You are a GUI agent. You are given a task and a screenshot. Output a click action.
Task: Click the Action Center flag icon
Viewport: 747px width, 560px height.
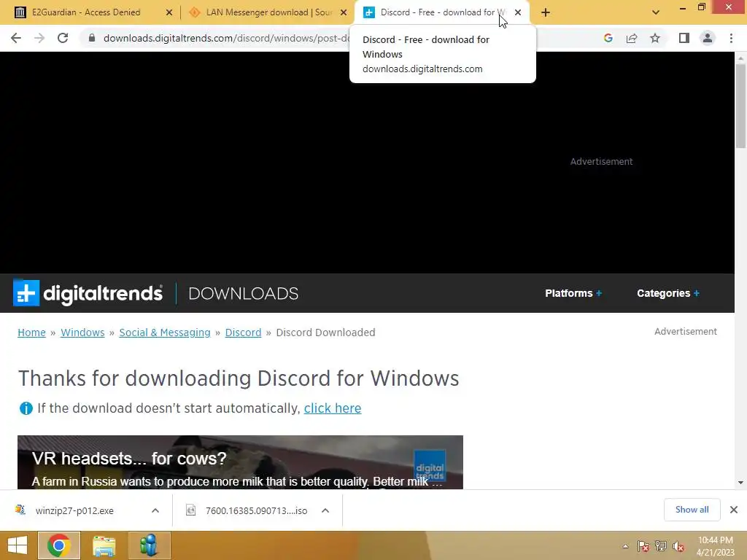(643, 546)
